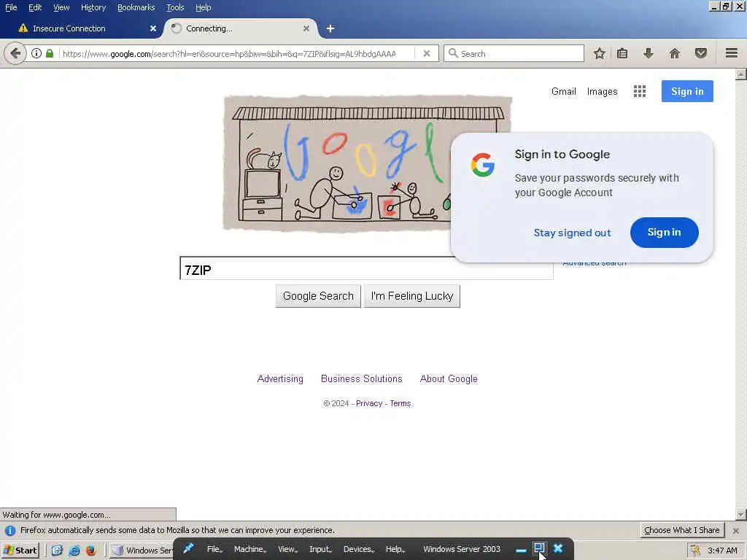Select the Connecting tab
This screenshot has height=560, width=747.
pos(241,28)
